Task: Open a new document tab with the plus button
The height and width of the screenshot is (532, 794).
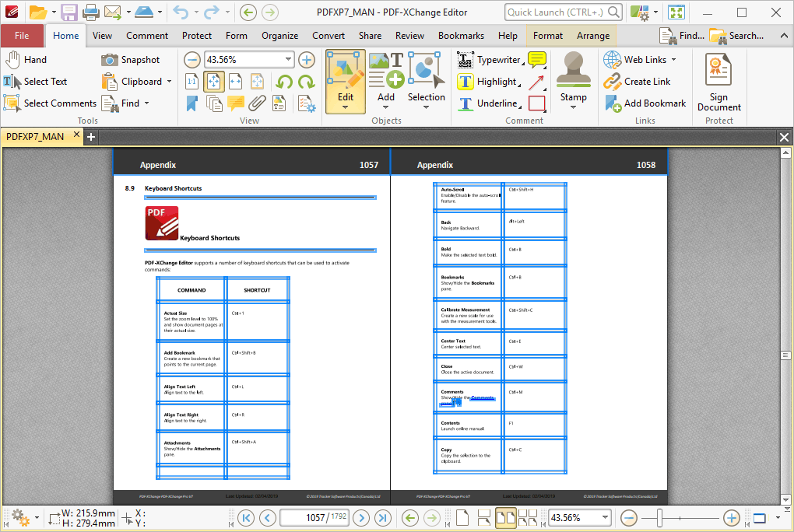Action: click(91, 137)
